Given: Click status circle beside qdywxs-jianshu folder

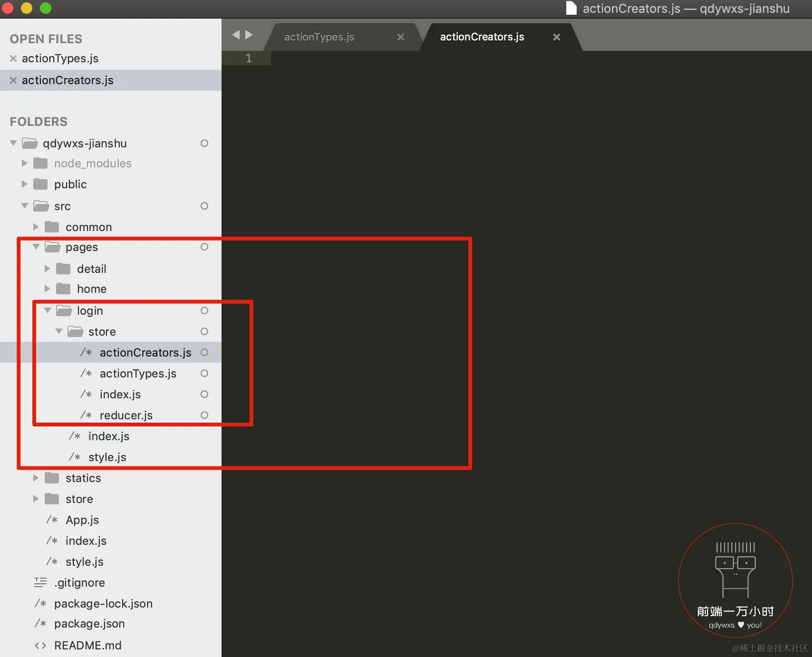Looking at the screenshot, I should coord(204,143).
